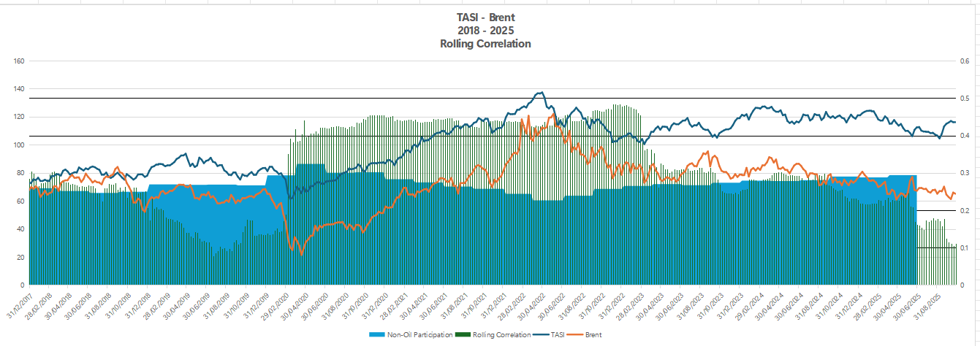Click the chart title TASI - Brent

click(x=485, y=18)
